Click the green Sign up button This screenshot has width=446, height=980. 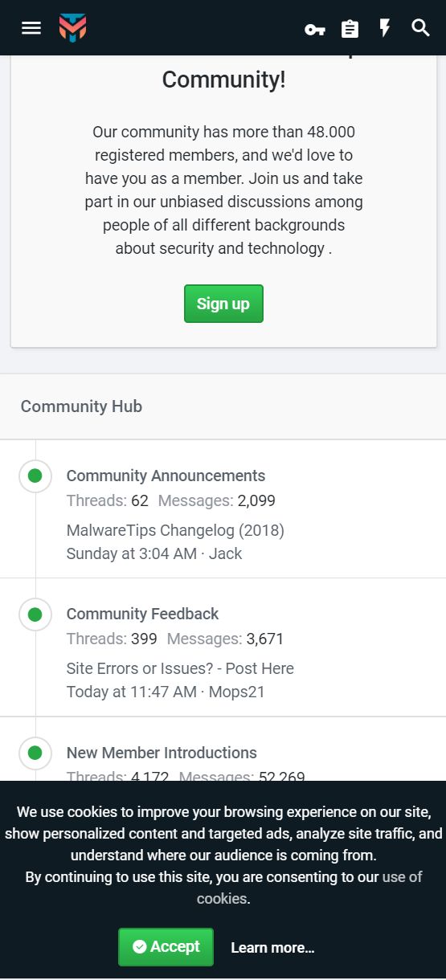tap(223, 304)
